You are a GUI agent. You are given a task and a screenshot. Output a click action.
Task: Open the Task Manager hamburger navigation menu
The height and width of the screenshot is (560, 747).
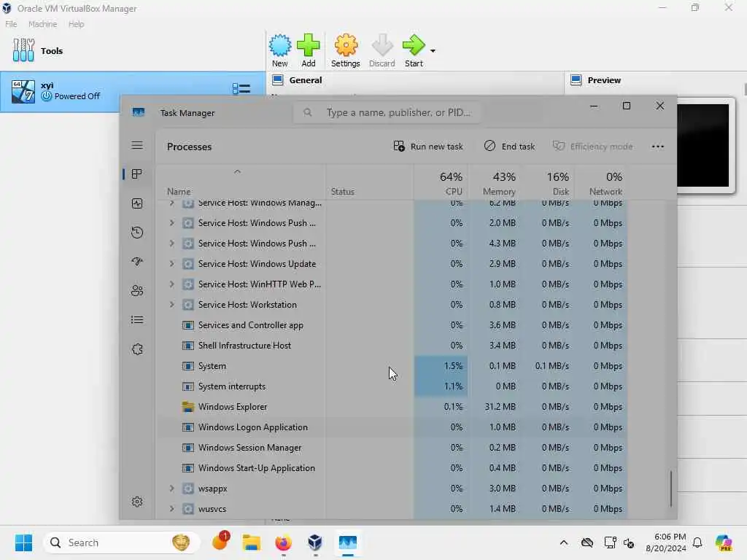(x=136, y=145)
